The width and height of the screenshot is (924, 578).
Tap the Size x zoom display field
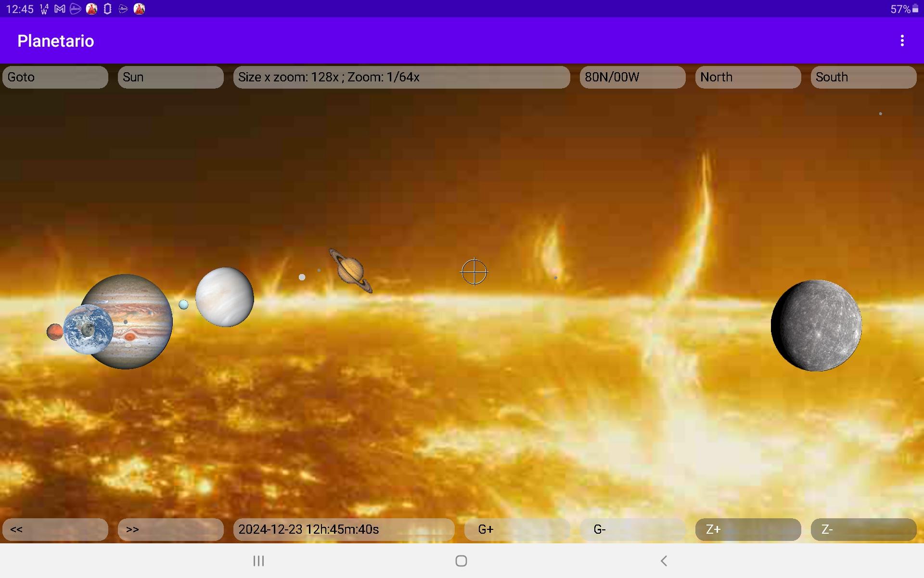[x=401, y=77]
